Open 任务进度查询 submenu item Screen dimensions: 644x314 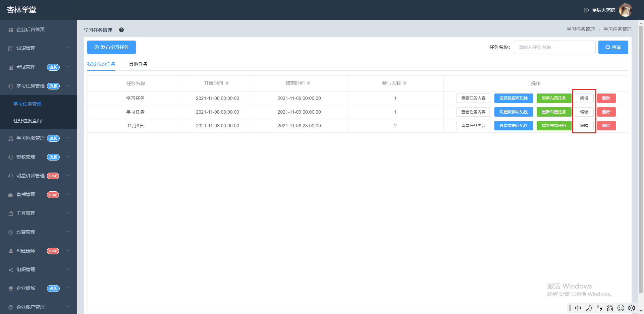click(x=28, y=121)
